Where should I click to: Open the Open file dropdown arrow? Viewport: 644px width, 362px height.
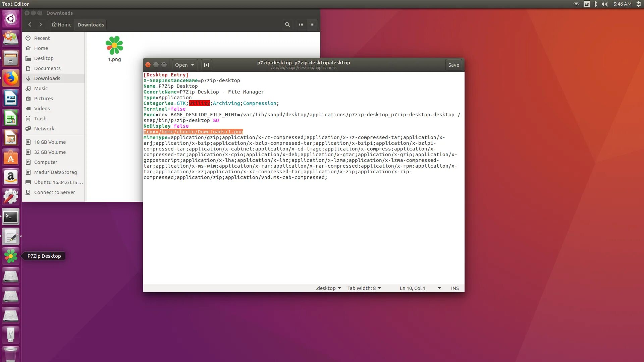193,65
